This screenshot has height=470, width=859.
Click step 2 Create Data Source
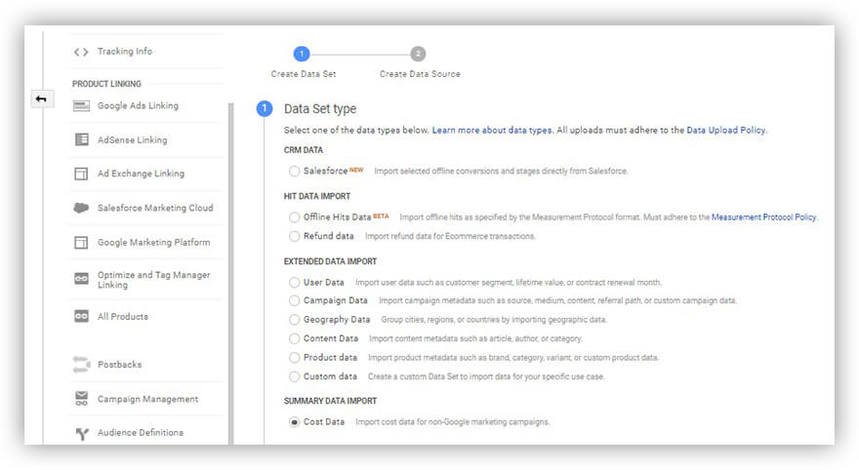[418, 54]
